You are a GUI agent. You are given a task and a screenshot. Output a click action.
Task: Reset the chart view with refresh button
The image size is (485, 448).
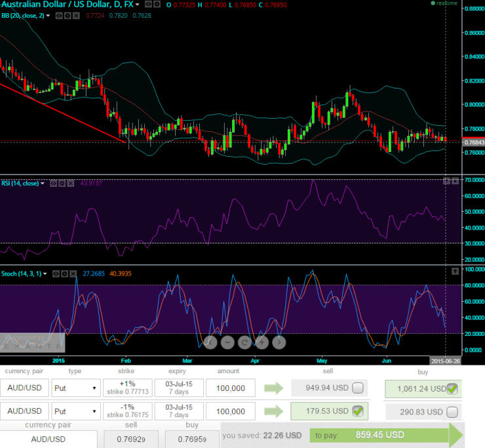[x=244, y=342]
